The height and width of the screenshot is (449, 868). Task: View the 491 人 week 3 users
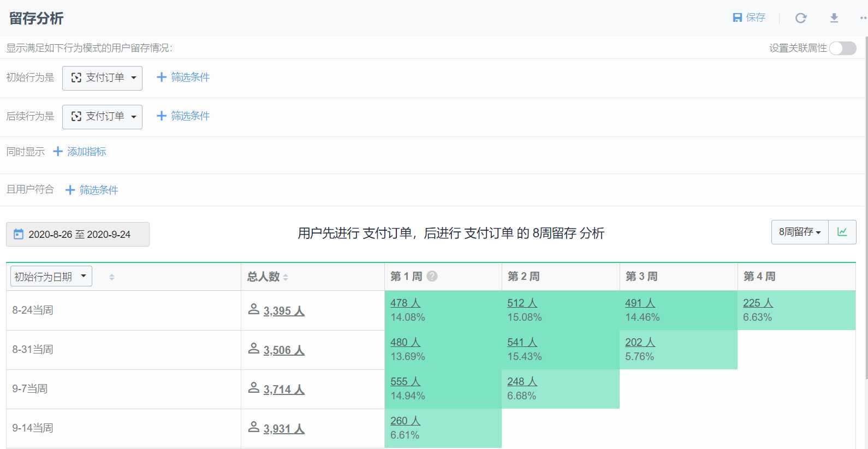(640, 303)
